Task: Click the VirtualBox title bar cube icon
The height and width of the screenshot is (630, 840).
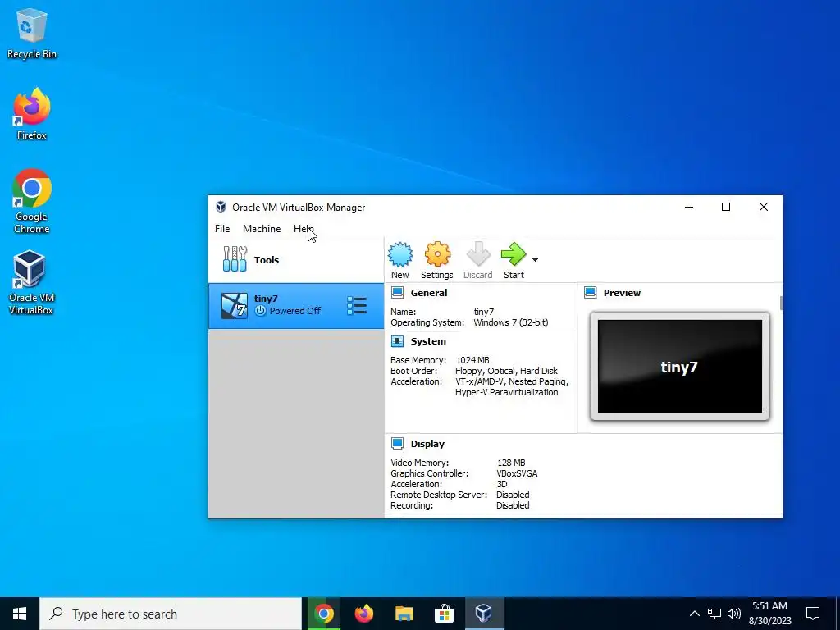Action: coord(221,208)
